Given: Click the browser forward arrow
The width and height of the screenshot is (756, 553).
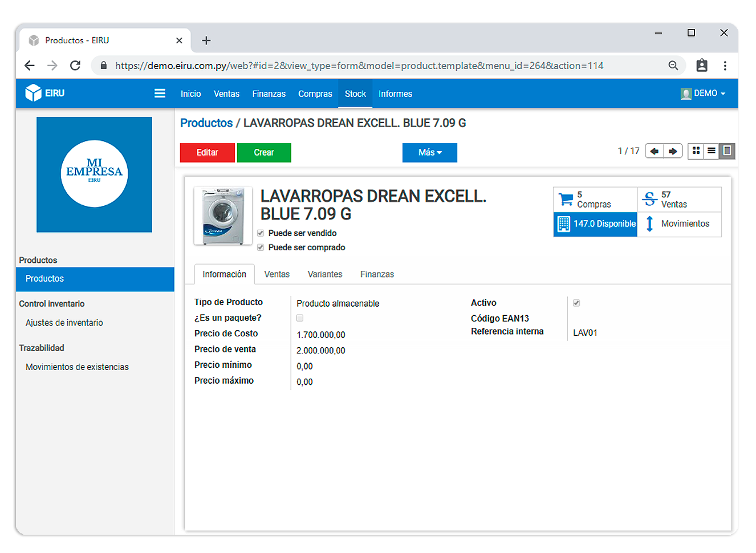Looking at the screenshot, I should coord(52,66).
